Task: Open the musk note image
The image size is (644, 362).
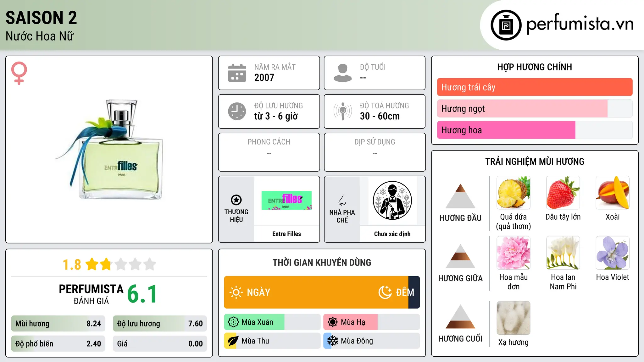Action: click(x=514, y=318)
